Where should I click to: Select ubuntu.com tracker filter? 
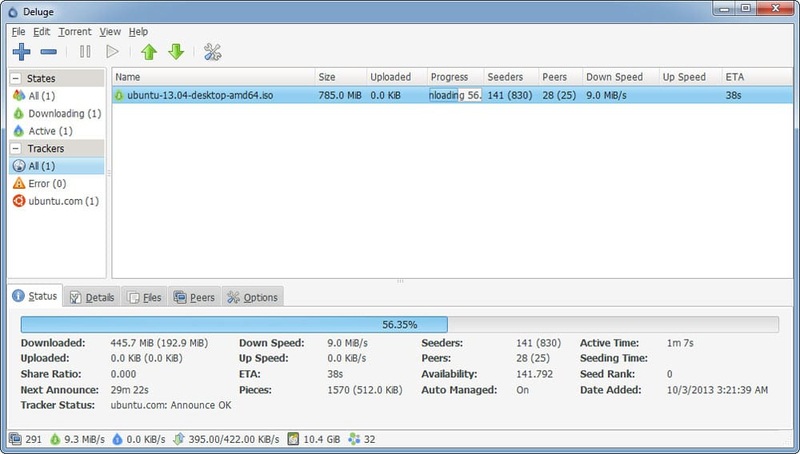(x=63, y=201)
